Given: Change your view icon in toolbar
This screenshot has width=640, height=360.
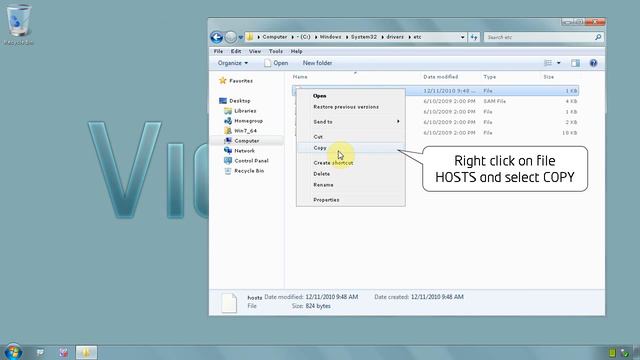Looking at the screenshot, I should [548, 63].
